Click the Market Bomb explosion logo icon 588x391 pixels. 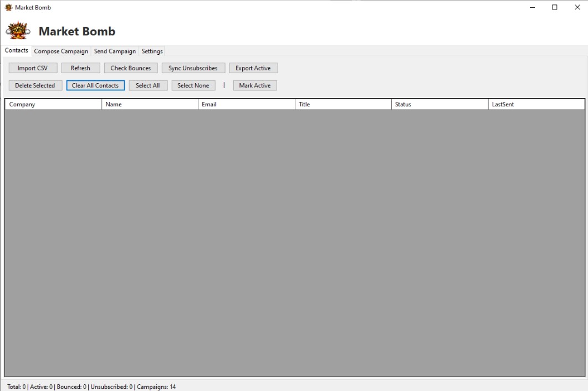point(17,30)
